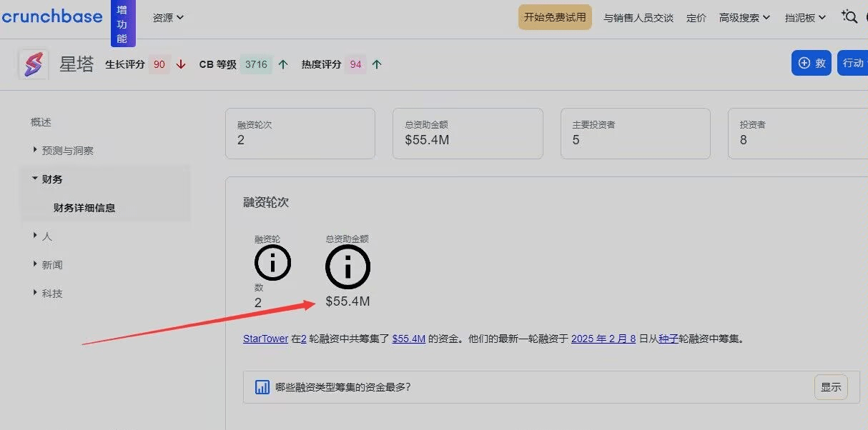Image resolution: width=868 pixels, height=430 pixels.
Task: Go to the 定价 page
Action: pyautogui.click(x=696, y=18)
